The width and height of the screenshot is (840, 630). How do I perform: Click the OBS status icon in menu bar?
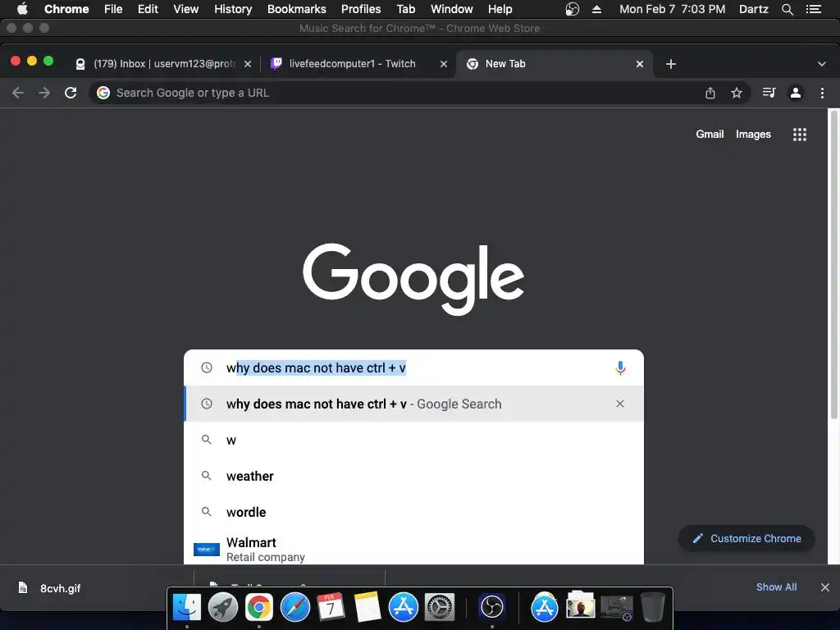tap(572, 9)
